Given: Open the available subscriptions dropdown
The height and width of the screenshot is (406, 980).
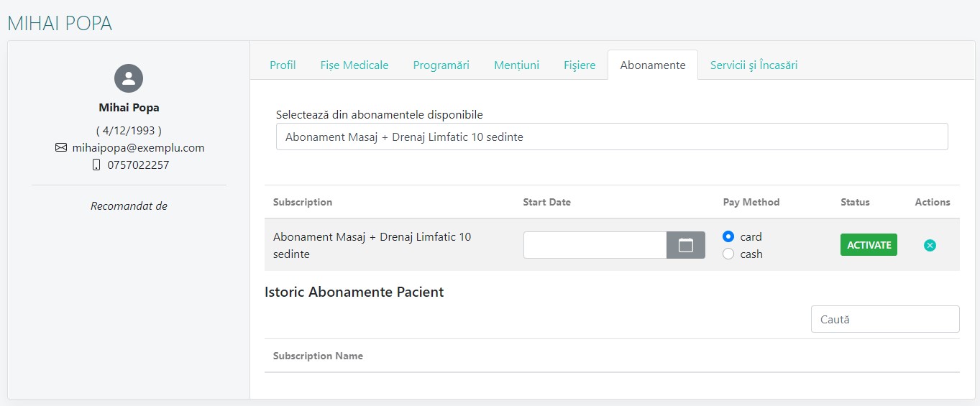Looking at the screenshot, I should [611, 137].
